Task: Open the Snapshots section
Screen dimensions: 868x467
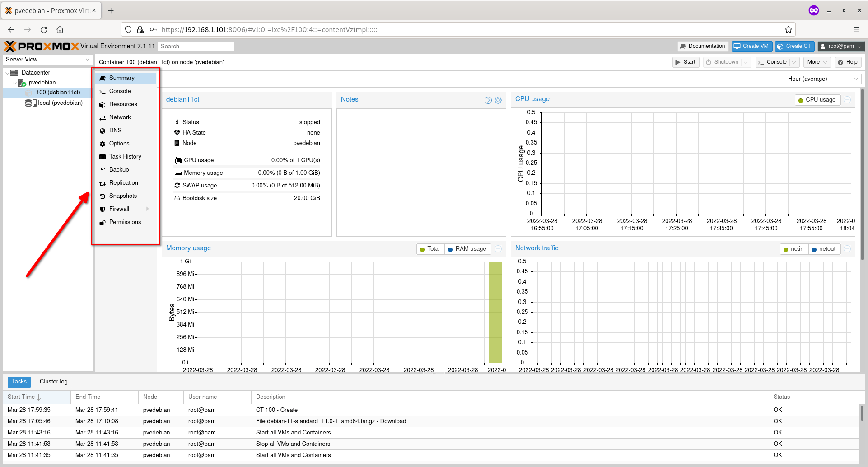Action: pos(126,196)
